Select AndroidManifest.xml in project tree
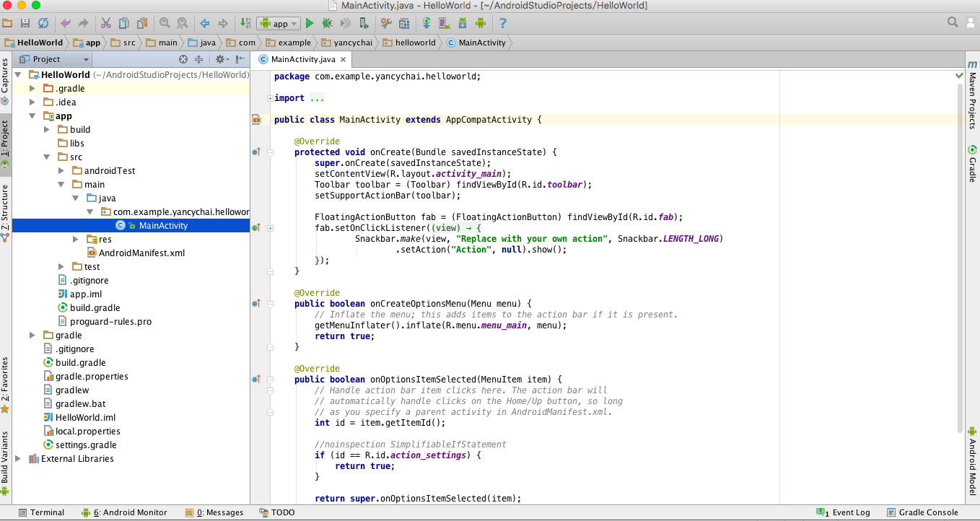The height and width of the screenshot is (521, 980). (136, 253)
